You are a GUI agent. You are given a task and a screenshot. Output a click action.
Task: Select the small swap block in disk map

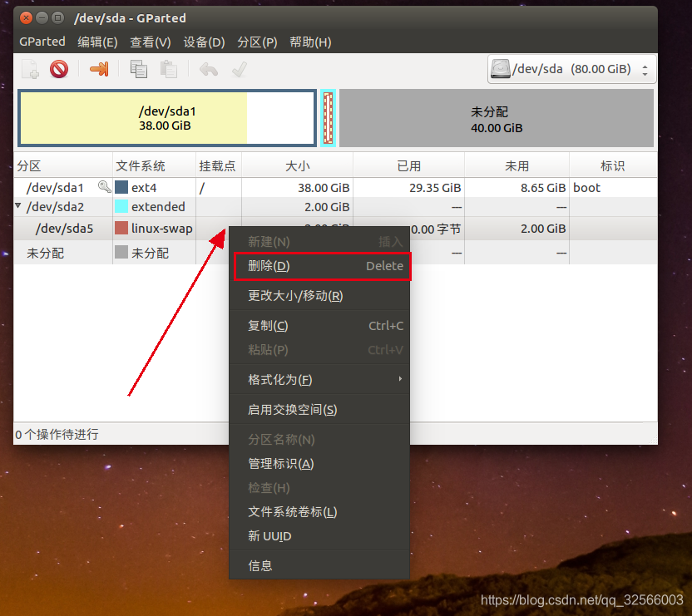tap(328, 118)
